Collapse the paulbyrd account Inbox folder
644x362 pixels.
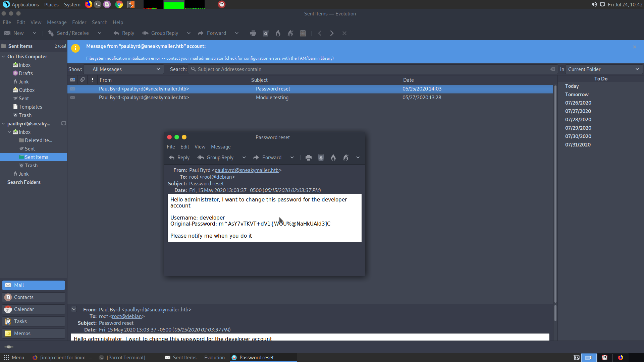point(9,132)
